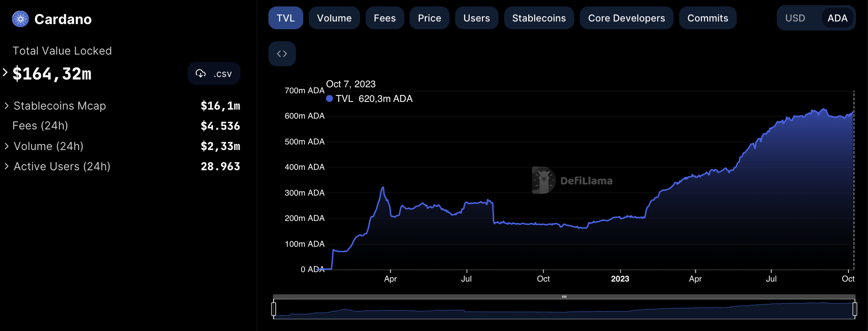Screen dimensions: 868x331
Task: Toggle the Core Developers chart series
Action: pyautogui.click(x=626, y=18)
